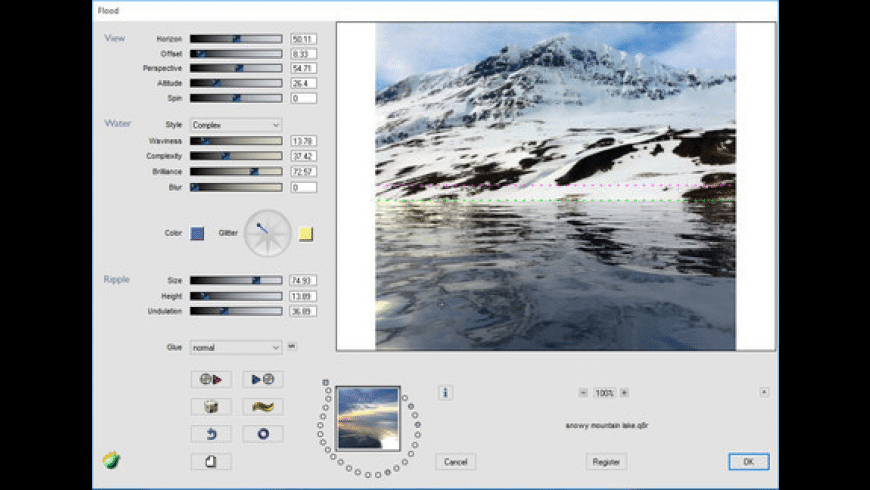Click the Offset value field 8.33
Image resolution: width=870 pixels, height=490 pixels.
coord(304,54)
